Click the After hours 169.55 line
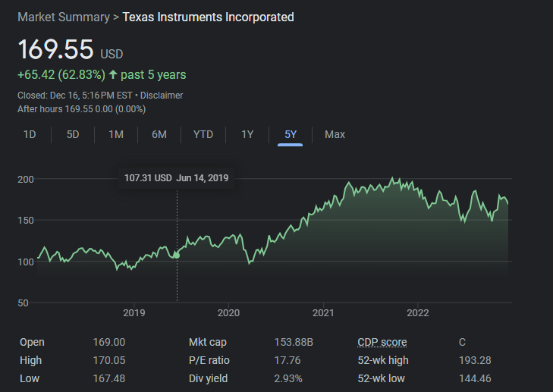553x392 pixels. (81, 109)
